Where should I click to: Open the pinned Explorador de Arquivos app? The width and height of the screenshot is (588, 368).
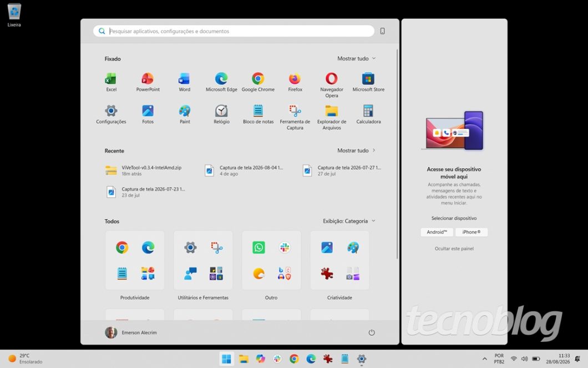tap(332, 117)
